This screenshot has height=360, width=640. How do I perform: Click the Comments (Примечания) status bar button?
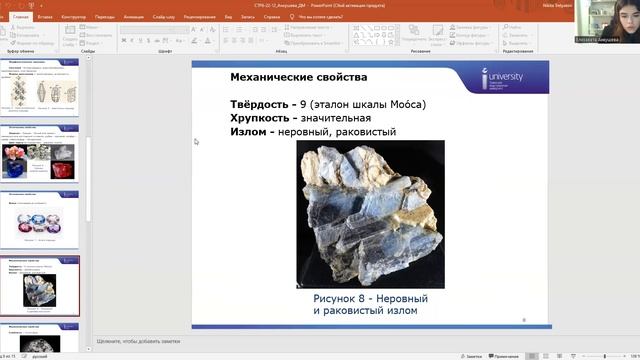coord(504,356)
